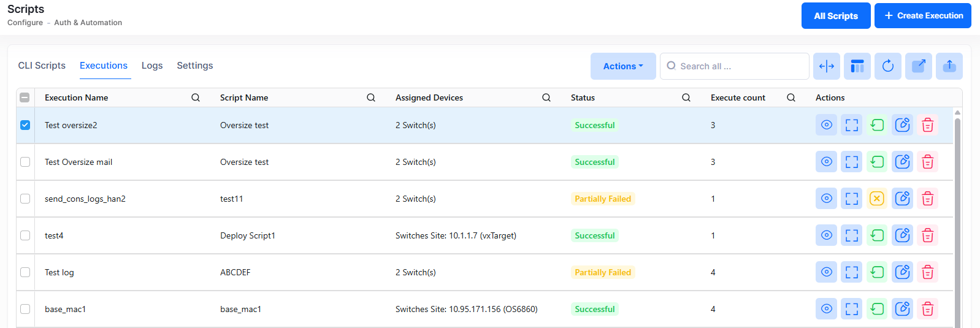View details of Test Oversize mail execution

[x=826, y=162]
